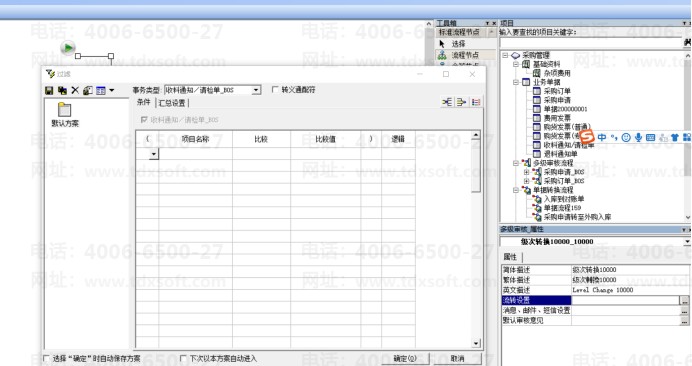Click the project tree scrollbar down arrow
Image resolution: width=692 pixels, height=366 pixels.
[688, 217]
